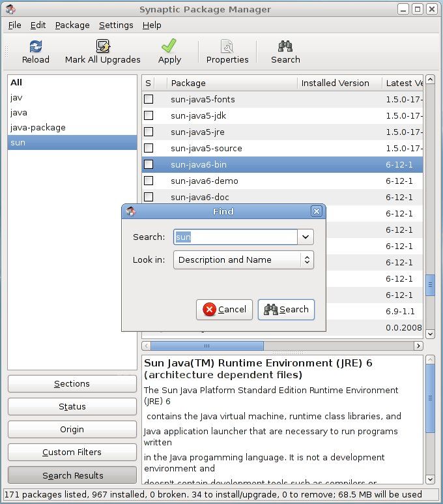The width and height of the screenshot is (443, 504).
Task: Toggle the sun-java5-jdk status checkbox
Action: click(x=149, y=115)
